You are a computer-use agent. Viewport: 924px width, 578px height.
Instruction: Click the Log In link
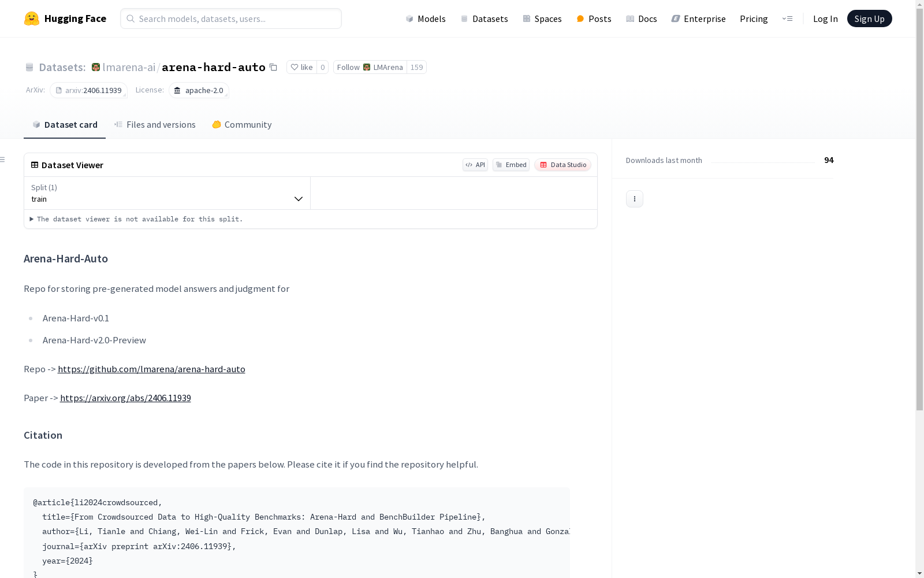pos(825,18)
